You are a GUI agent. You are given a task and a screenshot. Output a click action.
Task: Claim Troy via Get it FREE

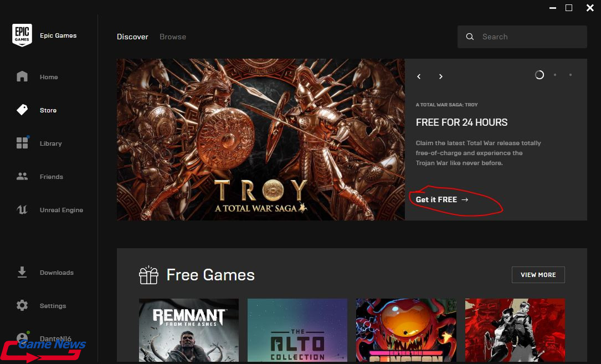point(435,199)
